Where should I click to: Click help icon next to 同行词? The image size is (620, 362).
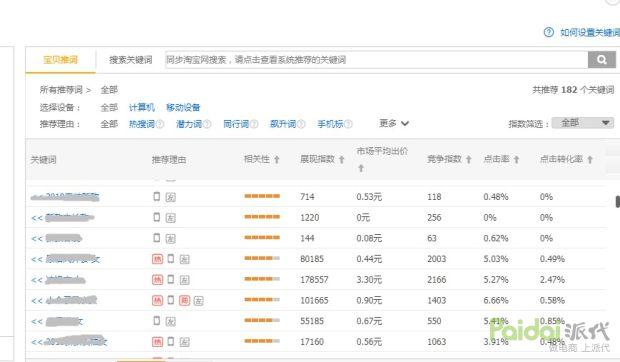point(254,124)
